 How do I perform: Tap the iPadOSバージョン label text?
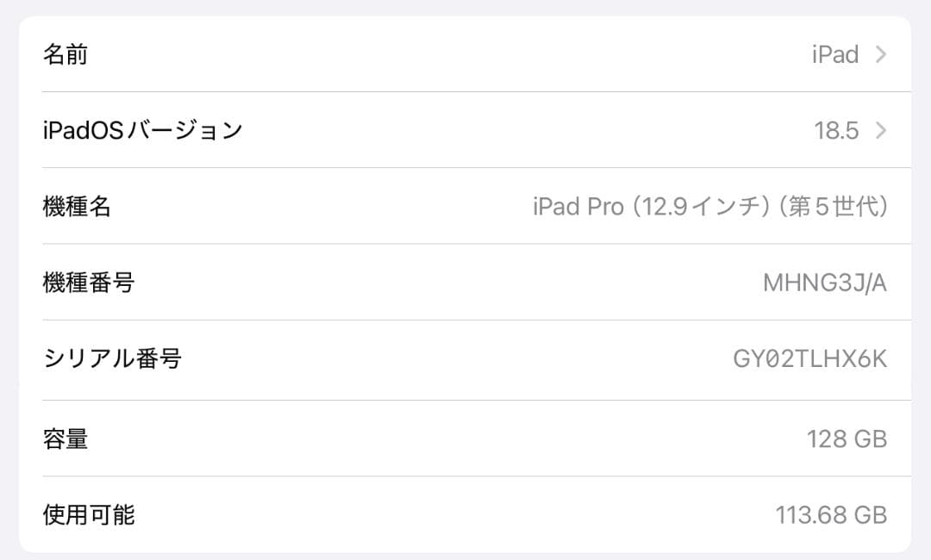point(143,129)
